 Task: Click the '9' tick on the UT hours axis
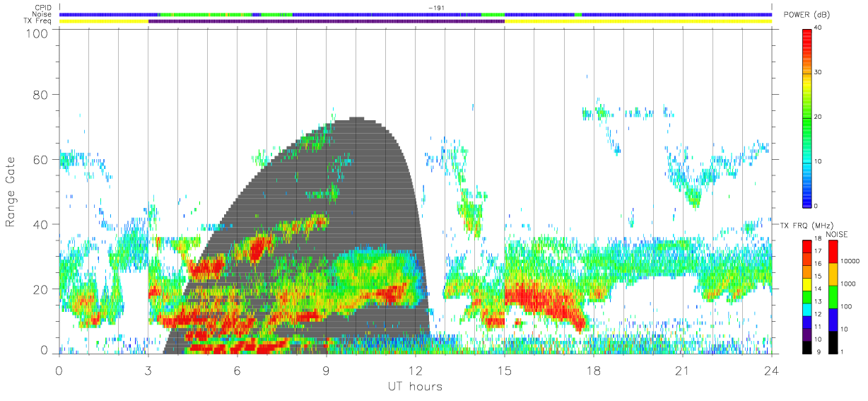326,370
